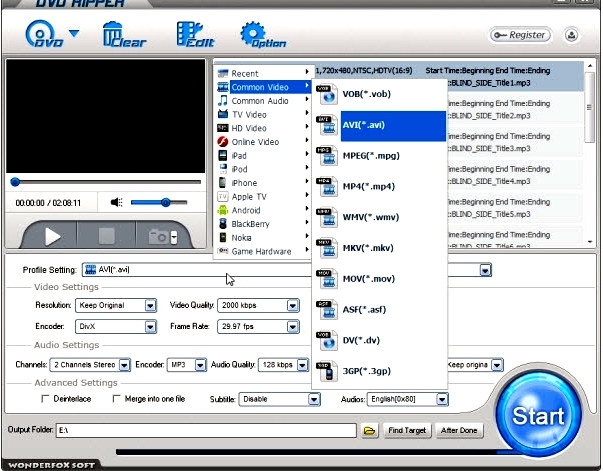Image resolution: width=603 pixels, height=471 pixels.
Task: Click the snapshot camera icon
Action: (162, 237)
